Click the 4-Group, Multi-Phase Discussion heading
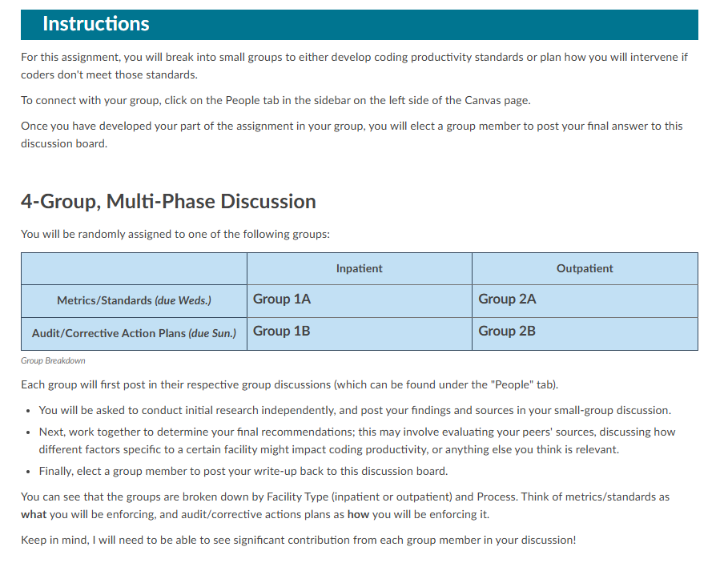The image size is (728, 563). pyautogui.click(x=168, y=201)
